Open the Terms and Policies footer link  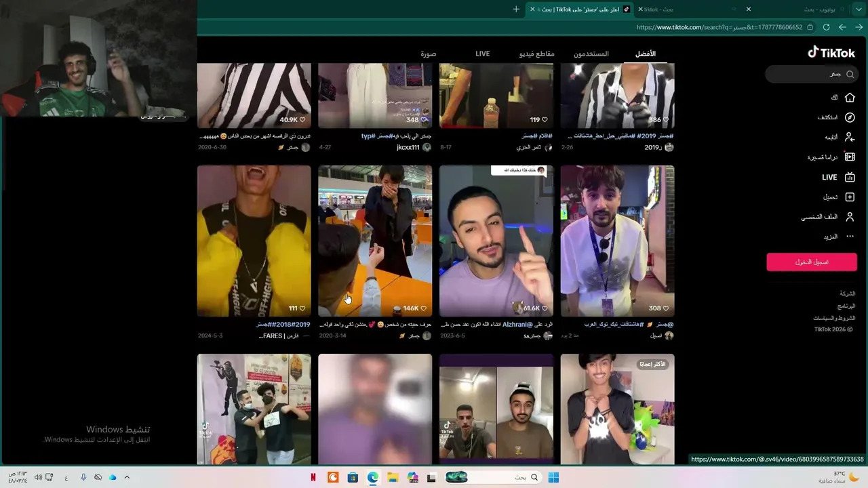[835, 318]
